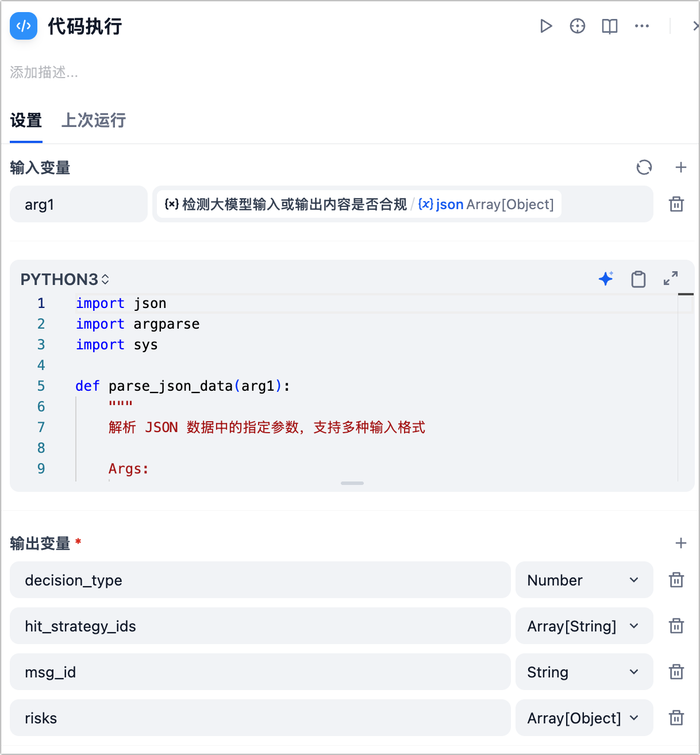Add a new input variable
The width and height of the screenshot is (700, 755).
(680, 167)
